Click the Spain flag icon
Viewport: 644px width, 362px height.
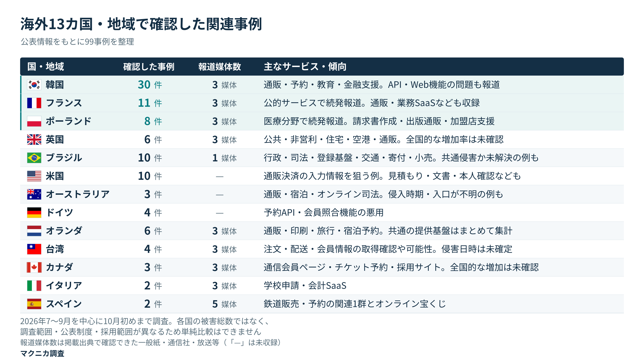click(x=34, y=304)
